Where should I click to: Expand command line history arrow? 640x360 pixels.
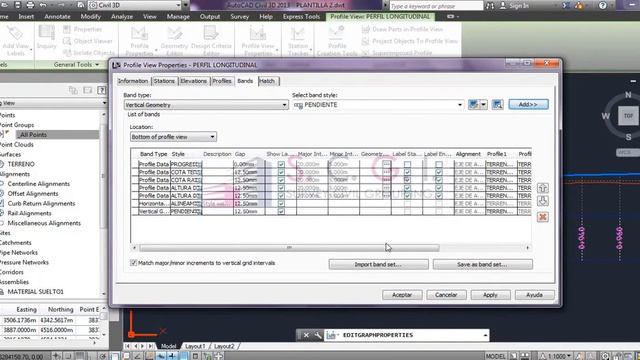point(485,335)
